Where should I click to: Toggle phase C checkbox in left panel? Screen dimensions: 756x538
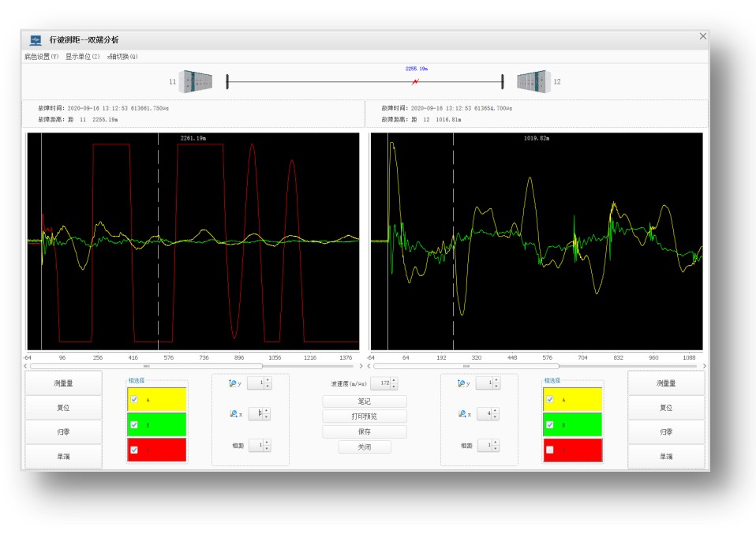(134, 450)
